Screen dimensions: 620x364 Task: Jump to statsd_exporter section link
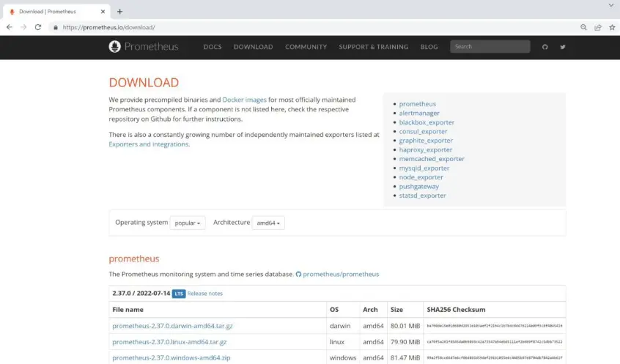click(x=422, y=196)
